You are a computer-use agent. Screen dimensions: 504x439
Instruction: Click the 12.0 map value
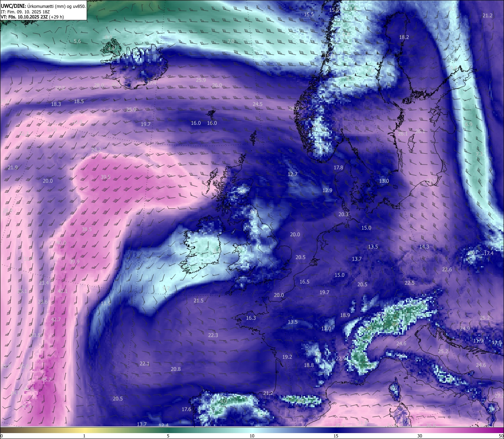[326, 329]
